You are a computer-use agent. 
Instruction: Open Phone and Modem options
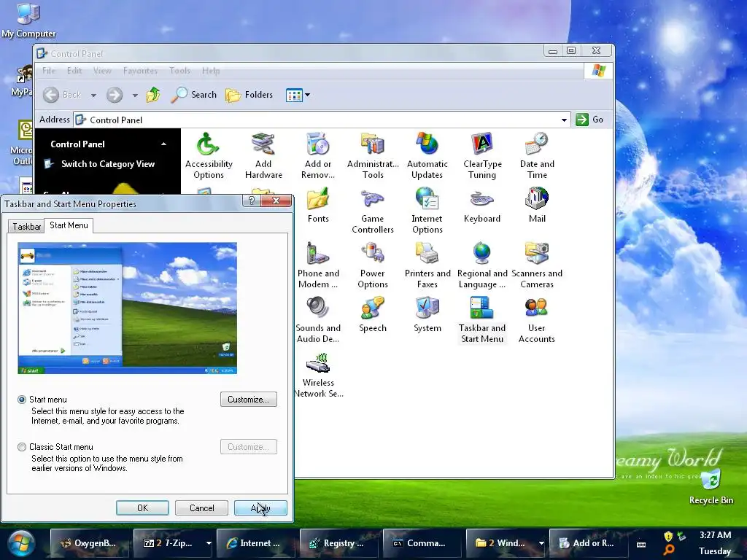click(318, 265)
